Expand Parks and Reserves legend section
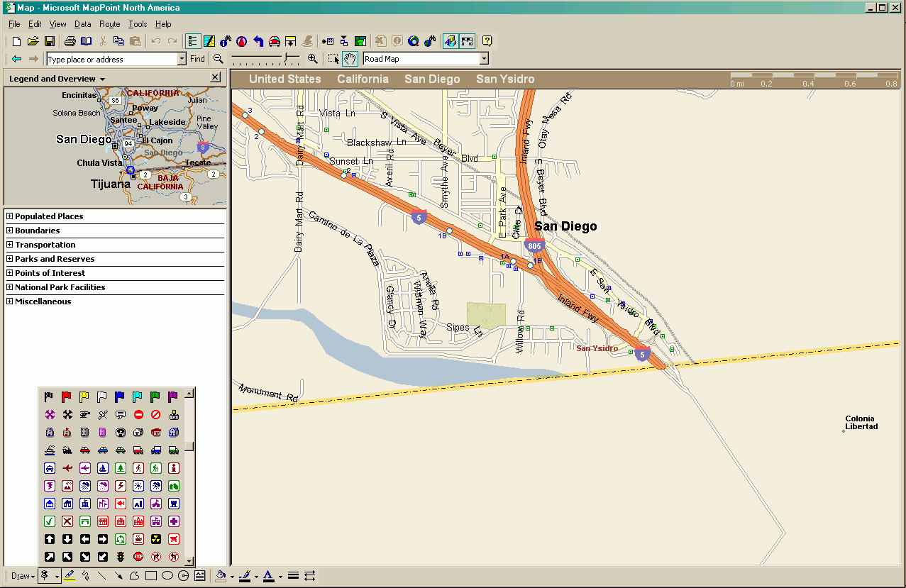906x588 pixels. click(10, 259)
